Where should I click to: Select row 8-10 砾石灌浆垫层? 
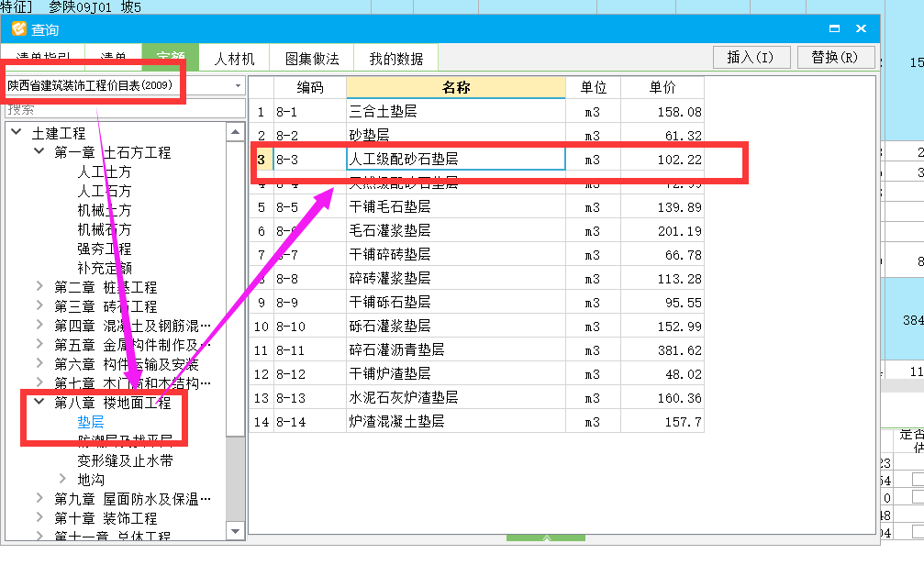click(x=477, y=327)
